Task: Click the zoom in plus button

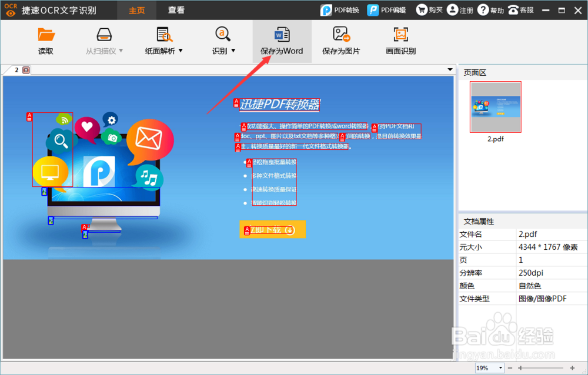Action: click(572, 369)
